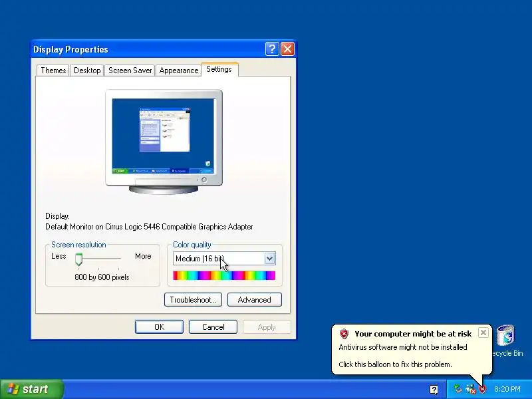Screen dimensions: 532x399
Task: Click the monitor preview image
Action: (164, 142)
